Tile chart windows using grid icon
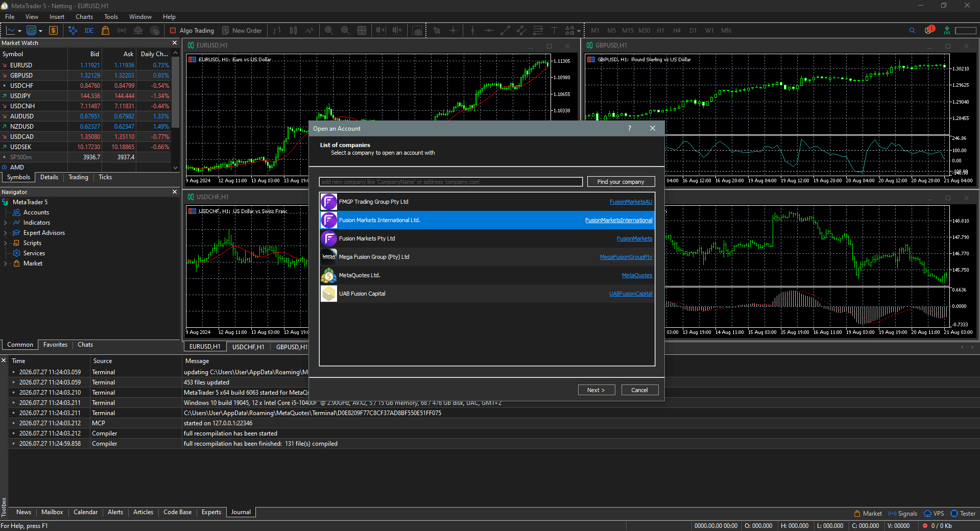980x531 pixels. (362, 31)
